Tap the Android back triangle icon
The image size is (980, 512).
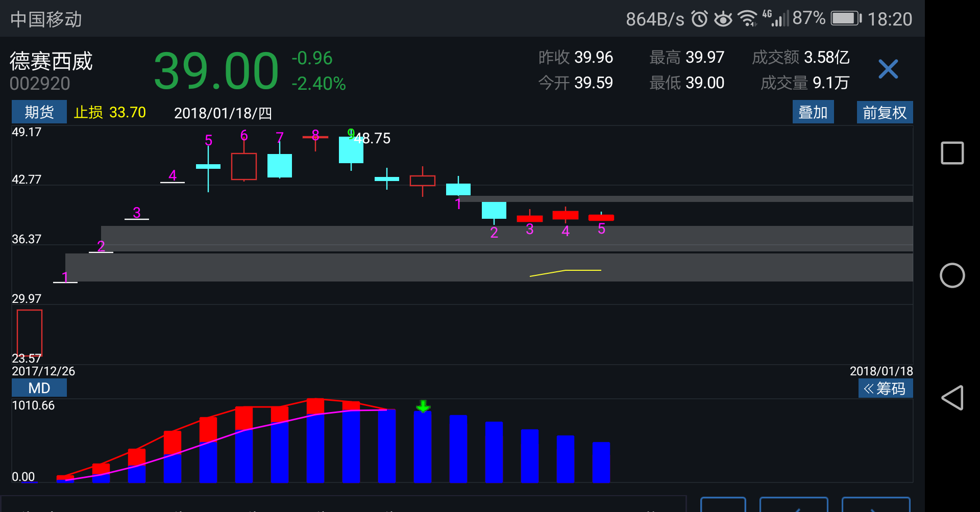click(x=952, y=398)
